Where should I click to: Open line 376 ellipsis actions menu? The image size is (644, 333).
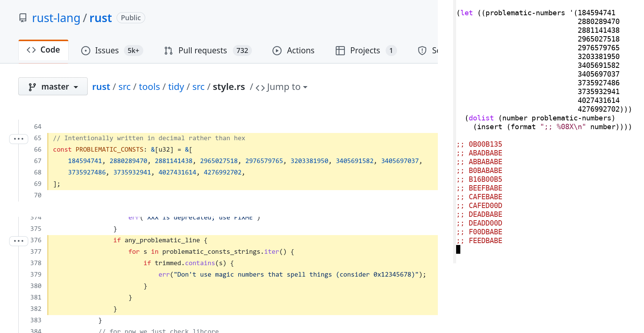tap(19, 241)
